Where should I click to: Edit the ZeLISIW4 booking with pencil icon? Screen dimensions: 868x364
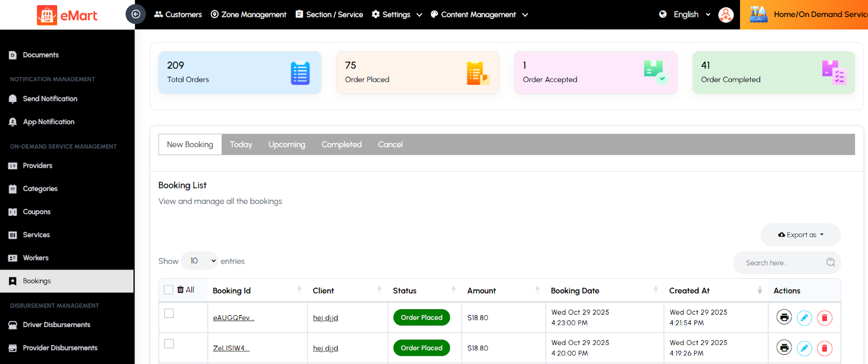click(804, 348)
